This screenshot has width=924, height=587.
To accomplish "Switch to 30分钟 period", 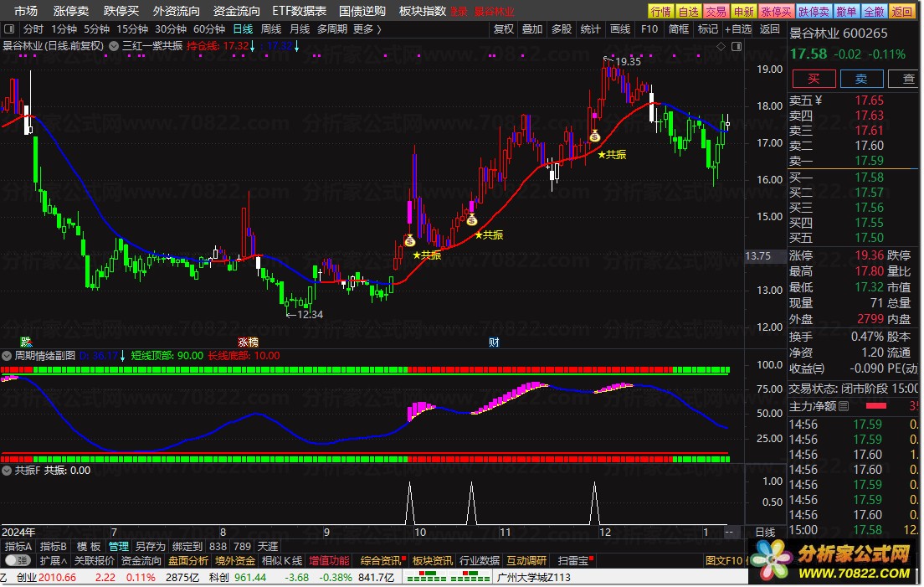I will pyautogui.click(x=171, y=28).
